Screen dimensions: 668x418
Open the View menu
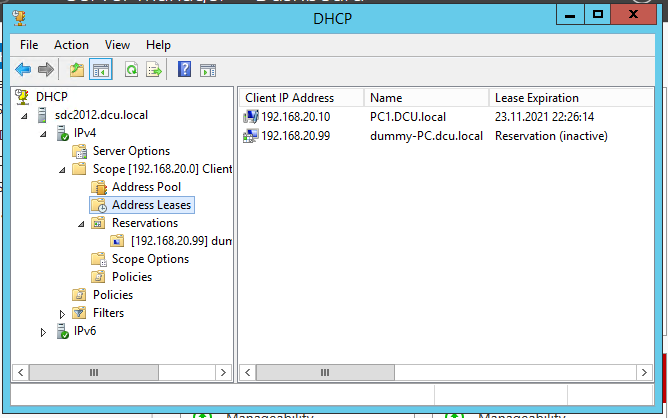click(x=118, y=45)
